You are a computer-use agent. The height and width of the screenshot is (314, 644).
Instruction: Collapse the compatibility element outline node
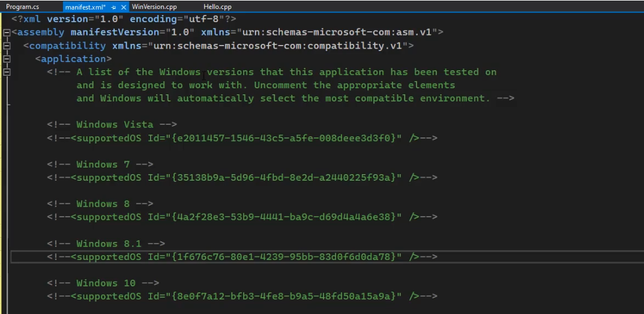point(7,46)
